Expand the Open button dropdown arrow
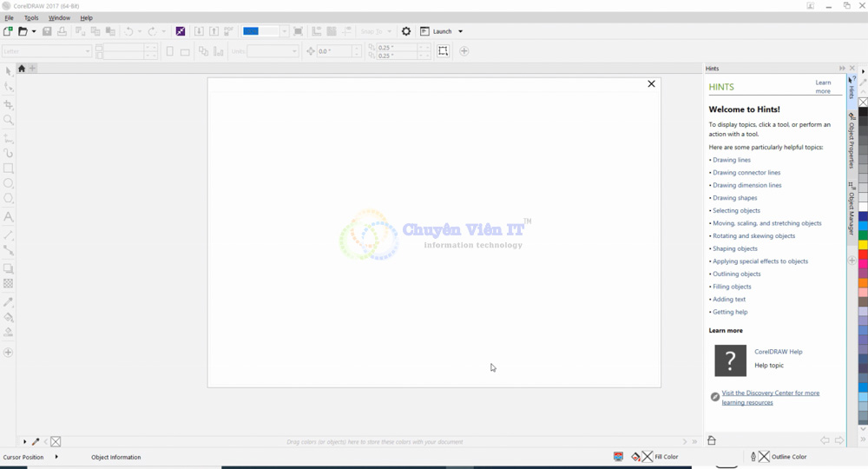 (34, 31)
